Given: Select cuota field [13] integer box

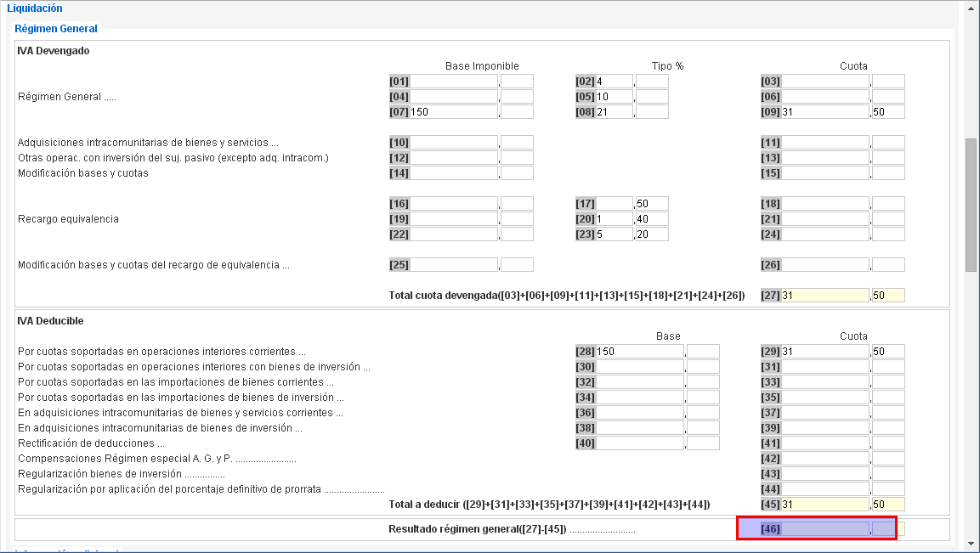Looking at the screenshot, I should [x=825, y=158].
